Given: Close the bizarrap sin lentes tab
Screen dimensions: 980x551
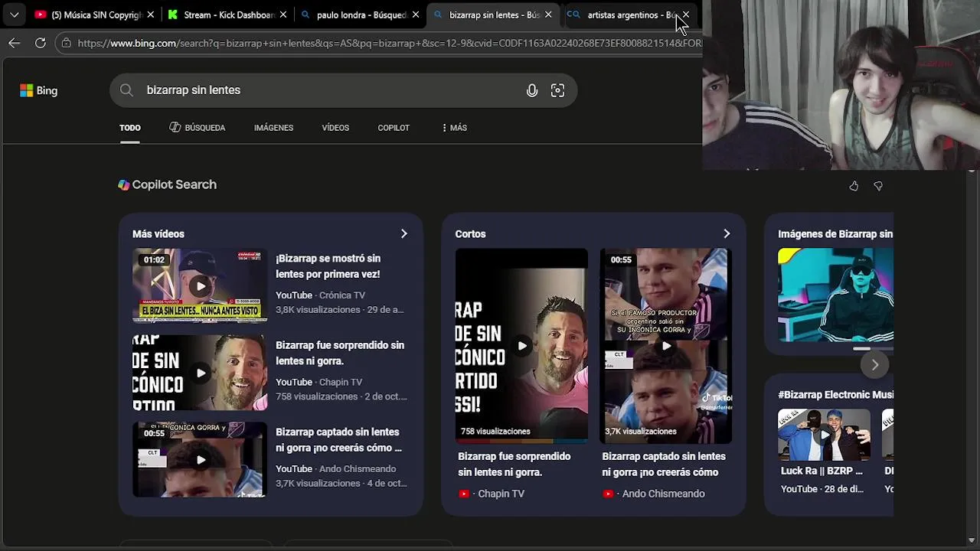Looking at the screenshot, I should [x=548, y=15].
